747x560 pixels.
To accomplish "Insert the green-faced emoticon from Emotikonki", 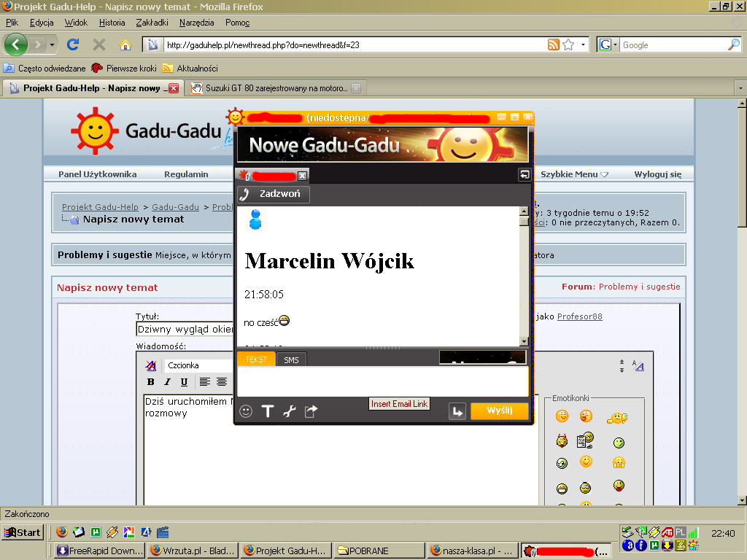I will coord(619,443).
